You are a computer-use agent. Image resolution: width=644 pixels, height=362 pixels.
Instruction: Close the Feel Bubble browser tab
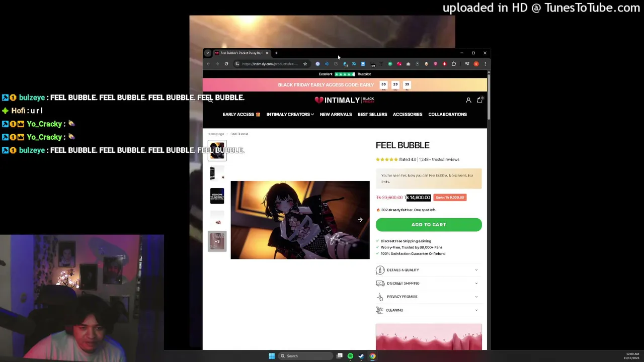pyautogui.click(x=267, y=53)
